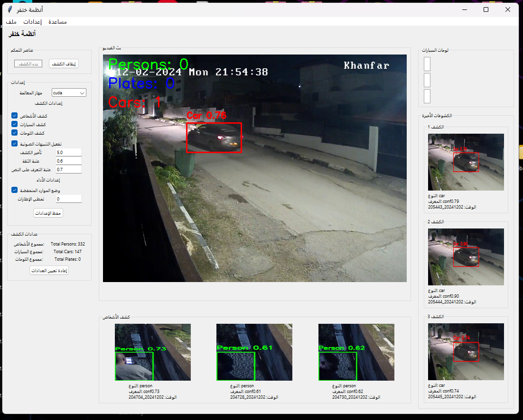Click the 'الكشف 2' detection label
The width and height of the screenshot is (523, 420).
(x=436, y=221)
